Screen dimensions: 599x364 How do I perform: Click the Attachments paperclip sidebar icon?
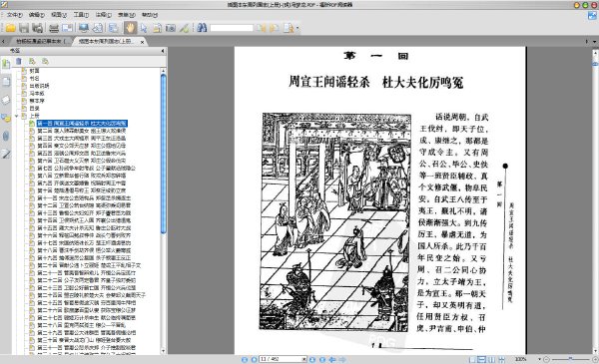pyautogui.click(x=6, y=136)
